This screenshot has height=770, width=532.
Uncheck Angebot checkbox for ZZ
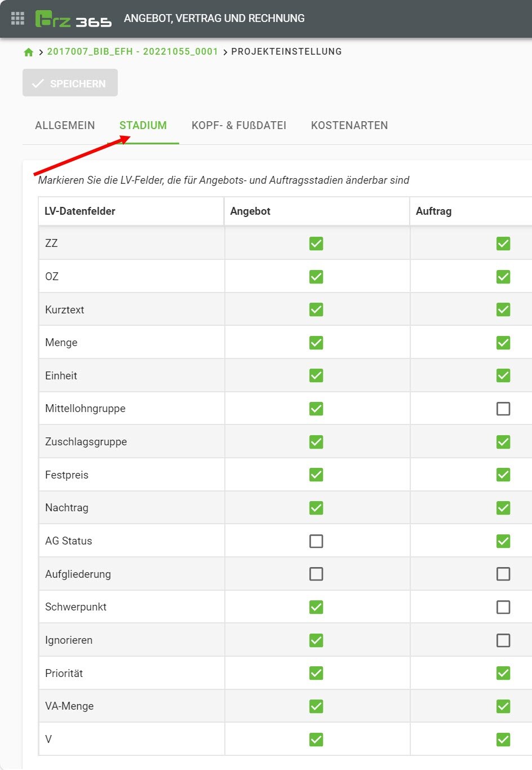[316, 244]
